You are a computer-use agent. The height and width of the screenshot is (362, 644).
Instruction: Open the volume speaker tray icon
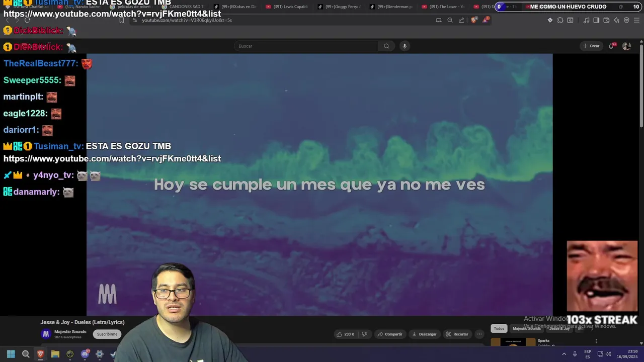click(x=609, y=354)
